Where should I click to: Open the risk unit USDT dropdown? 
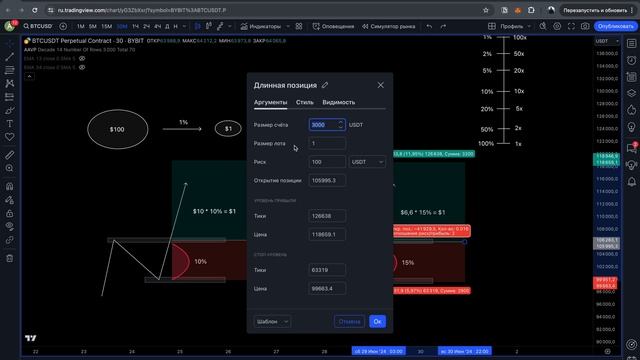367,162
